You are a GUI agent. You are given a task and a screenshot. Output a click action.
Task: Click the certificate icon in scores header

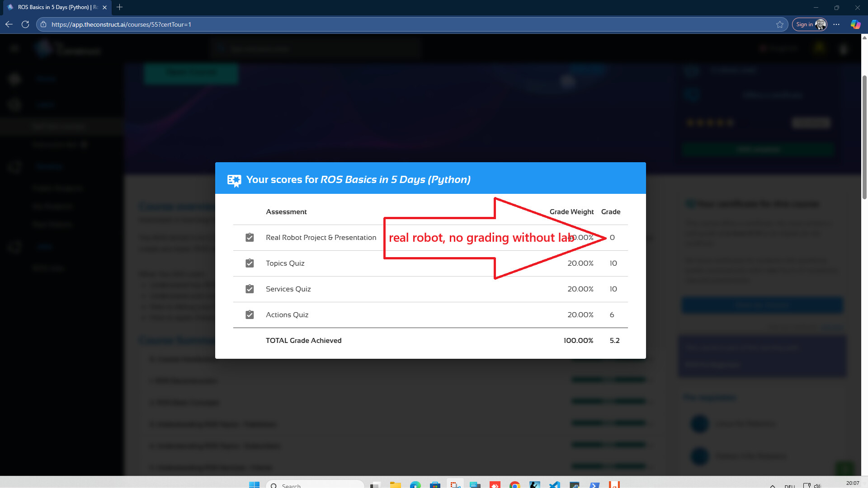(x=234, y=180)
